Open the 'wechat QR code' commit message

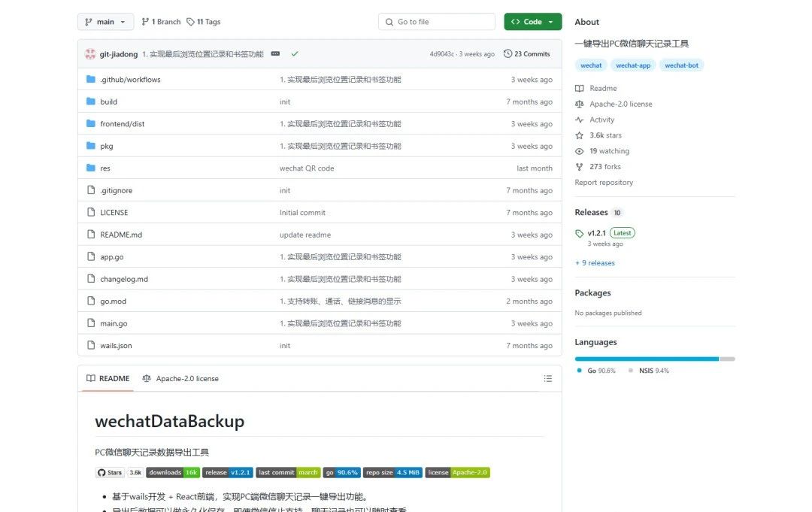(307, 168)
